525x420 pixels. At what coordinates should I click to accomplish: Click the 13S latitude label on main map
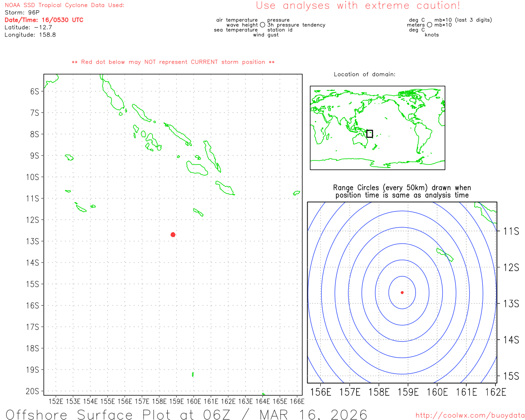[x=32, y=241]
